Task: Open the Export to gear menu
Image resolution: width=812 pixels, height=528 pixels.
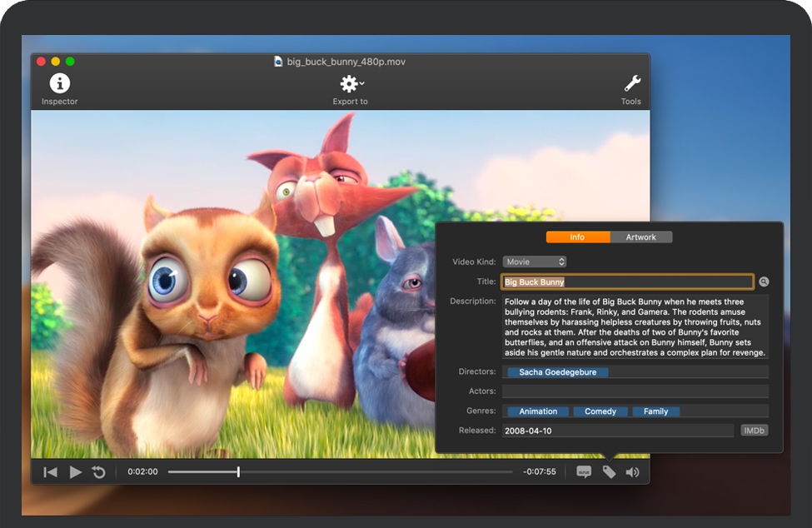Action: click(x=350, y=84)
